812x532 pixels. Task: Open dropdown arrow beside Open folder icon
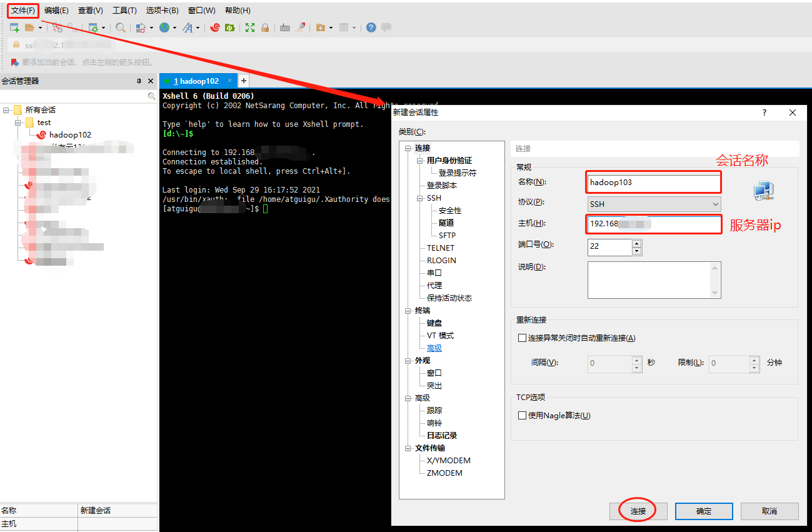click(41, 28)
